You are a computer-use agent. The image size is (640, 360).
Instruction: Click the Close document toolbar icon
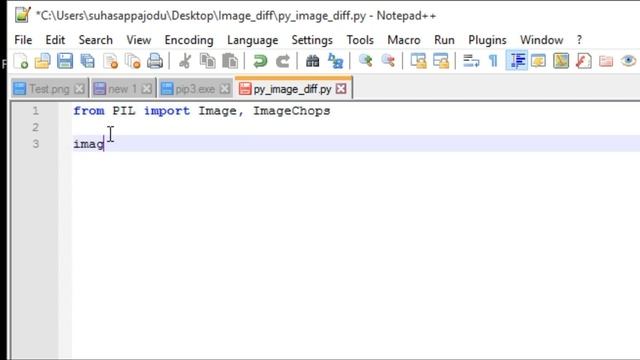pos(110,61)
